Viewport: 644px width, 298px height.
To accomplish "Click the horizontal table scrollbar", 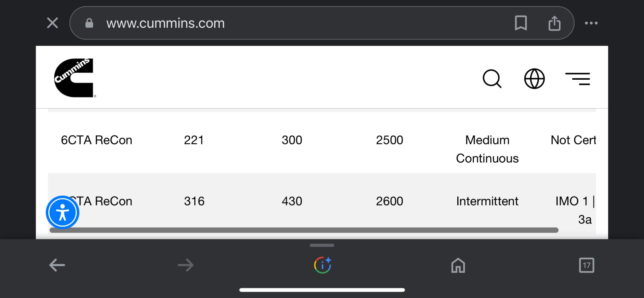I will pos(304,230).
